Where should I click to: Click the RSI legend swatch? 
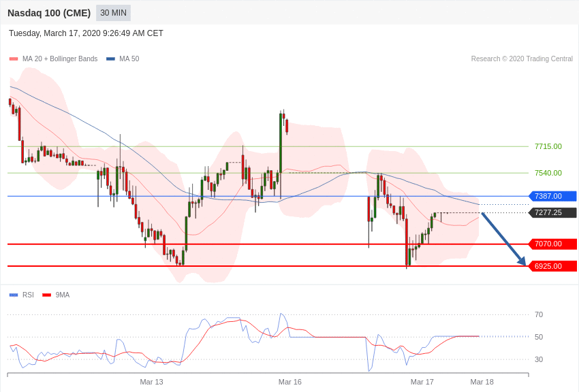pos(14,295)
